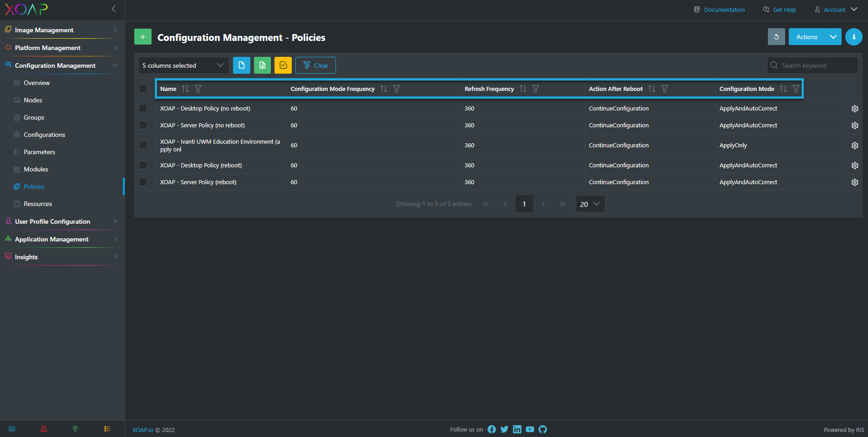Click the red user icon in bottom sidebar bar
This screenshot has width=868, height=437.
(44, 429)
